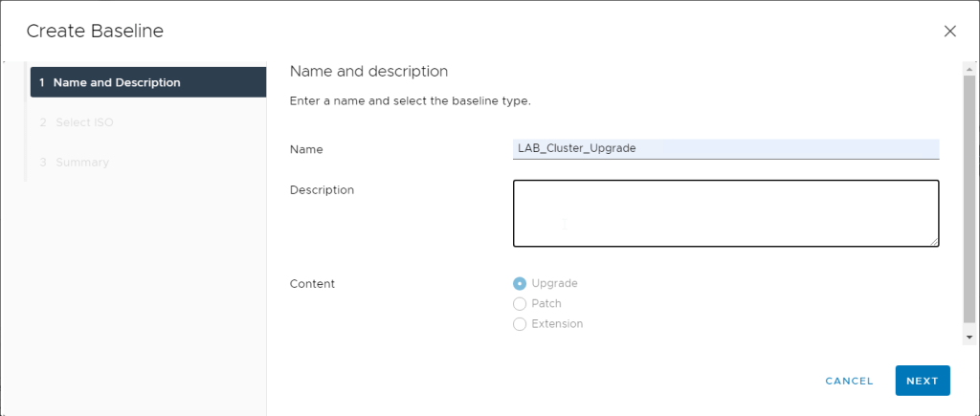
Task: Grab the Description box resize handle
Action: 934,242
